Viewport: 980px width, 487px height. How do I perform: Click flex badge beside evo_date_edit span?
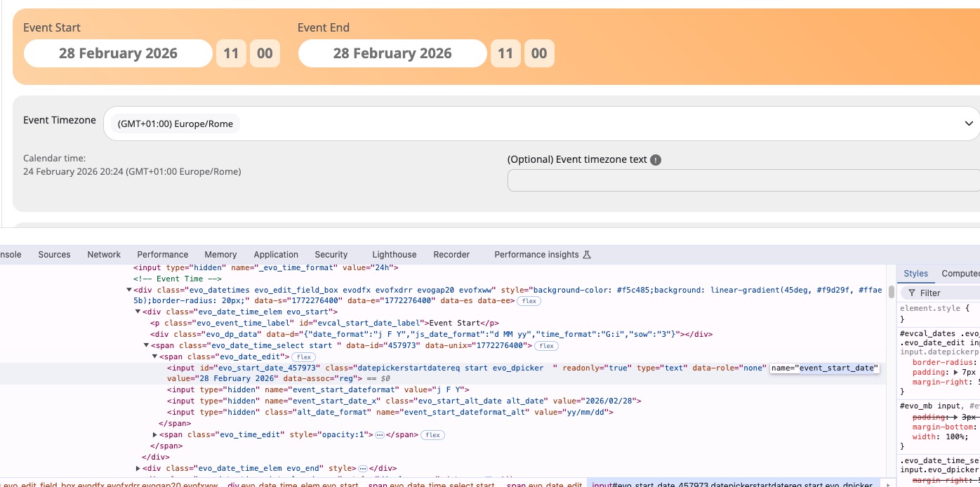click(x=304, y=357)
